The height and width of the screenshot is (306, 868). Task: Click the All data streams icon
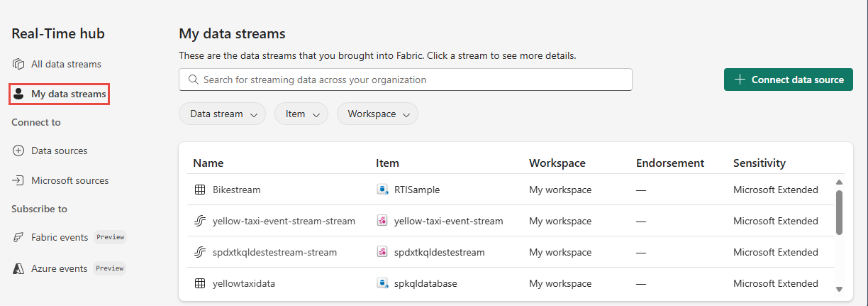pos(18,64)
